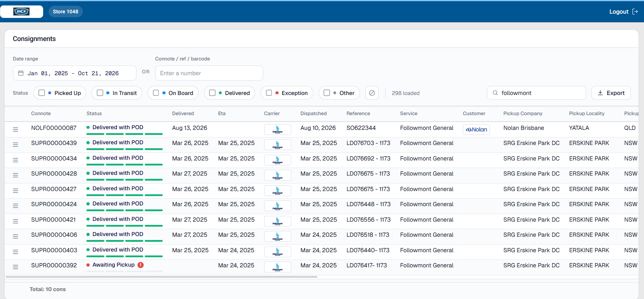Screen dimensions: 644x299
Task: Click the logout arrow icon
Action: [x=635, y=12]
